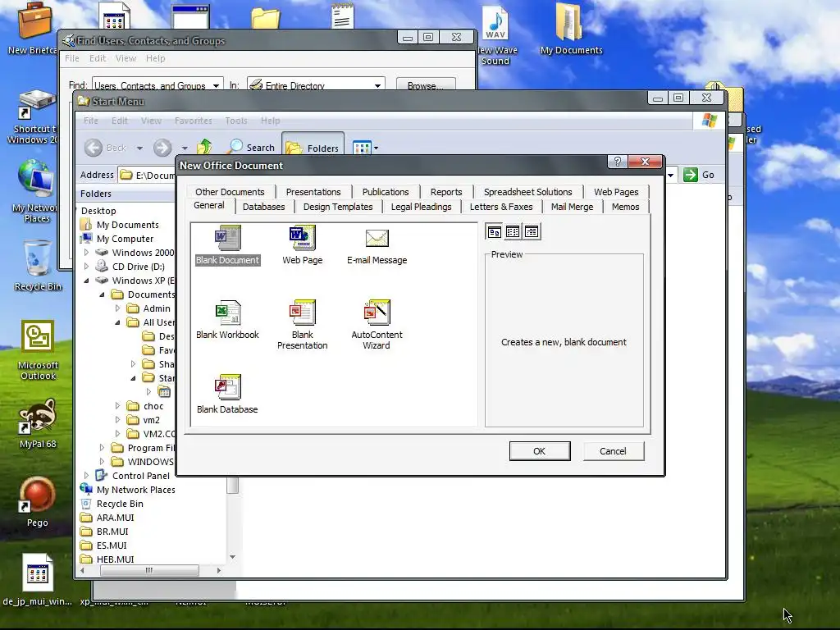Expand the Admin folder node
This screenshot has height=630, width=840.
point(118,308)
